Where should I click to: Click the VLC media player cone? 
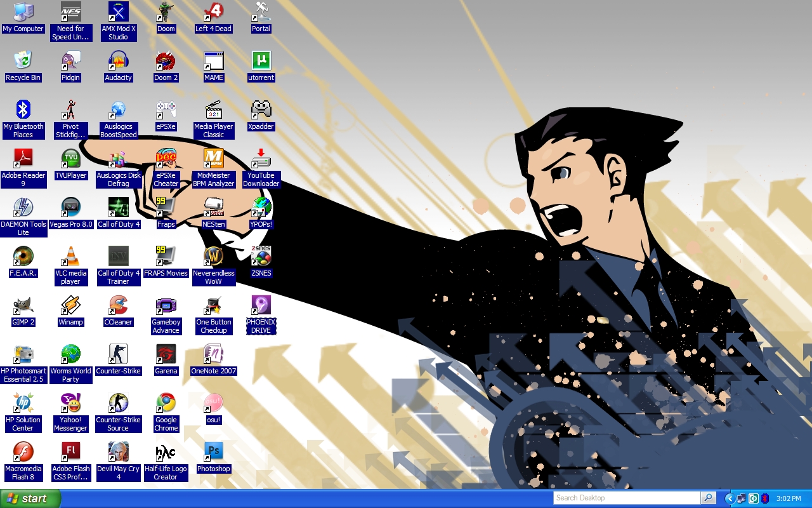pos(71,256)
